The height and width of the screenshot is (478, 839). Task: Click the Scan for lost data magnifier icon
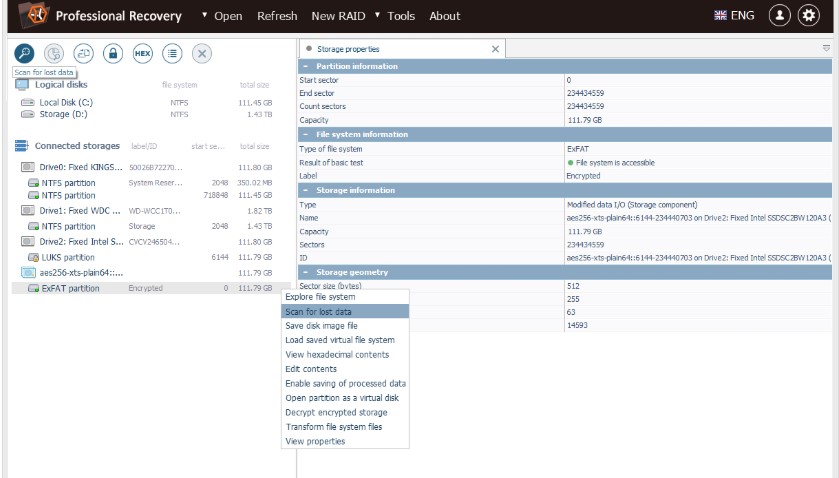25,53
